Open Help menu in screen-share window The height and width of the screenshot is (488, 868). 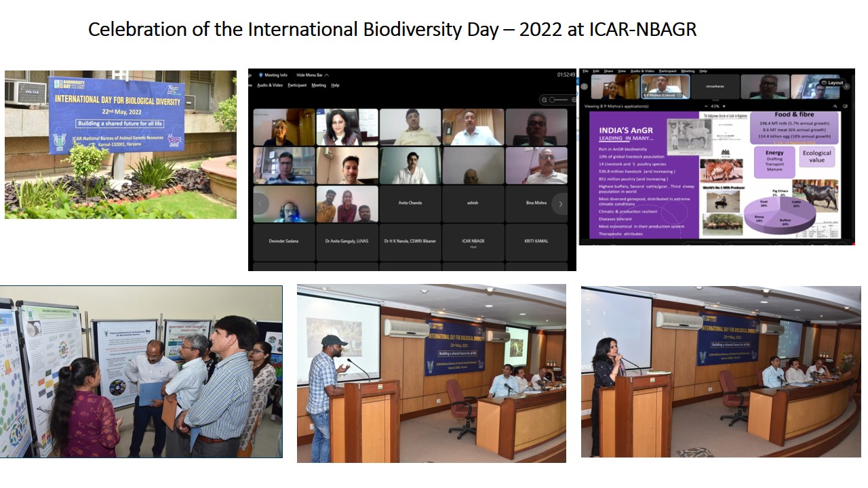703,70
